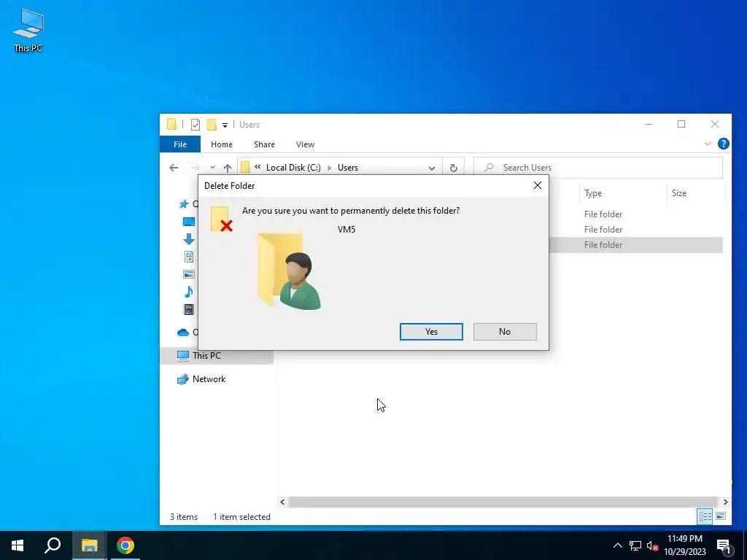The image size is (747, 560).
Task: Select Music in the navigation pane
Action: pos(189,292)
